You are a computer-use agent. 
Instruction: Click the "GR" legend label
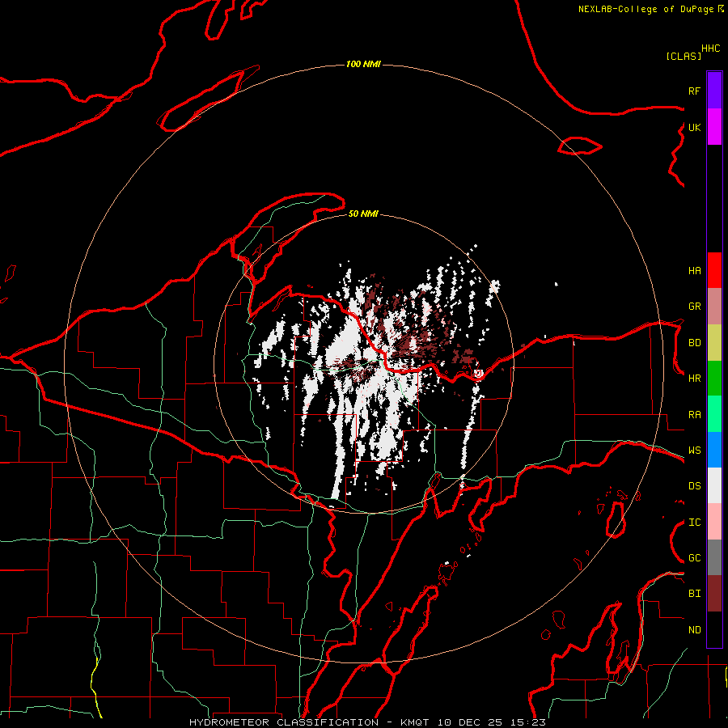[695, 307]
